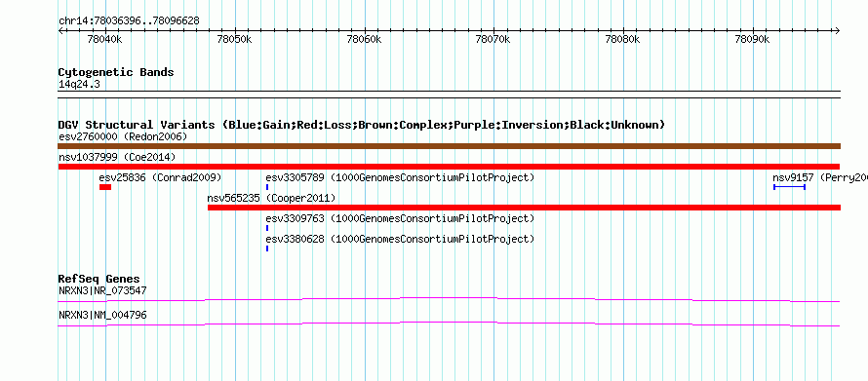Click the DGV Structural Variants track title
The height and width of the screenshot is (381, 868).
point(362,125)
